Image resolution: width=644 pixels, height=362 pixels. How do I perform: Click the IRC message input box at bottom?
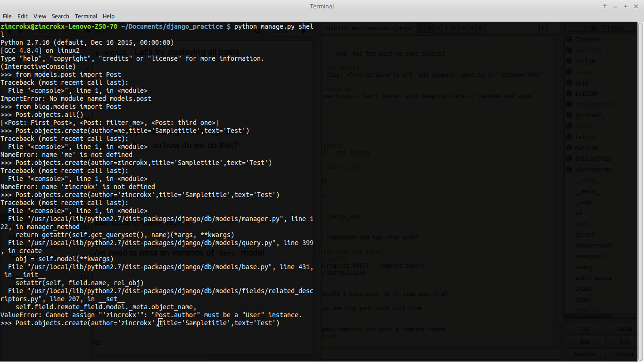click(x=441, y=354)
